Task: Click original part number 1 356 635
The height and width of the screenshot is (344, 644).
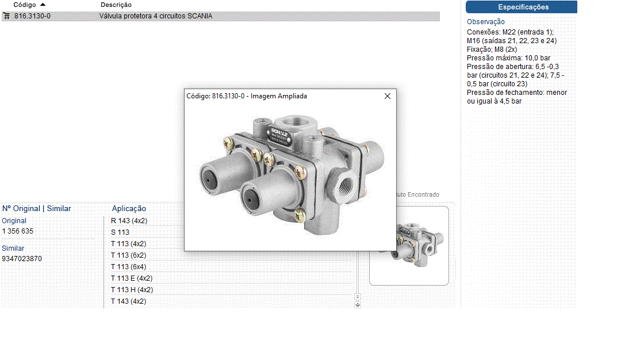Action: [x=18, y=231]
